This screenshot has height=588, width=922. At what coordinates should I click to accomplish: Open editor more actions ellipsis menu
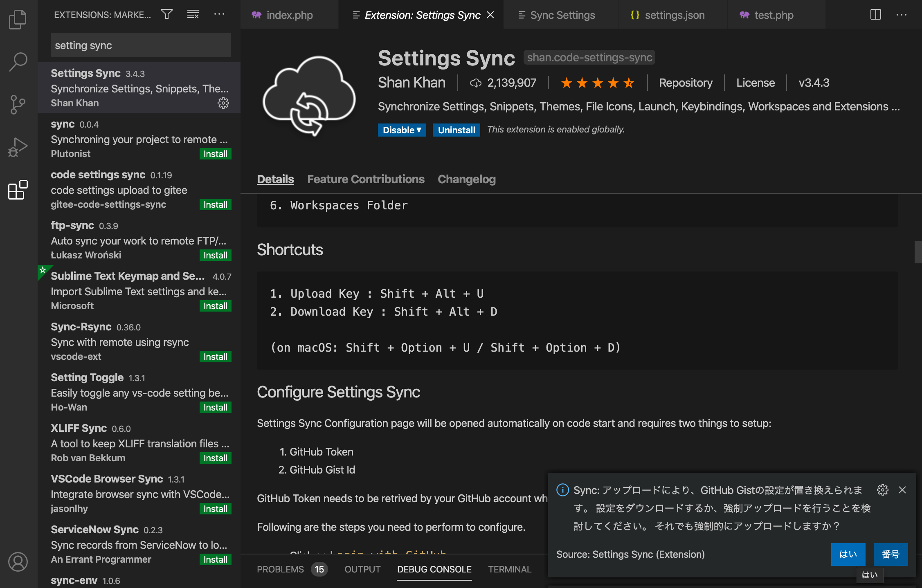point(902,15)
